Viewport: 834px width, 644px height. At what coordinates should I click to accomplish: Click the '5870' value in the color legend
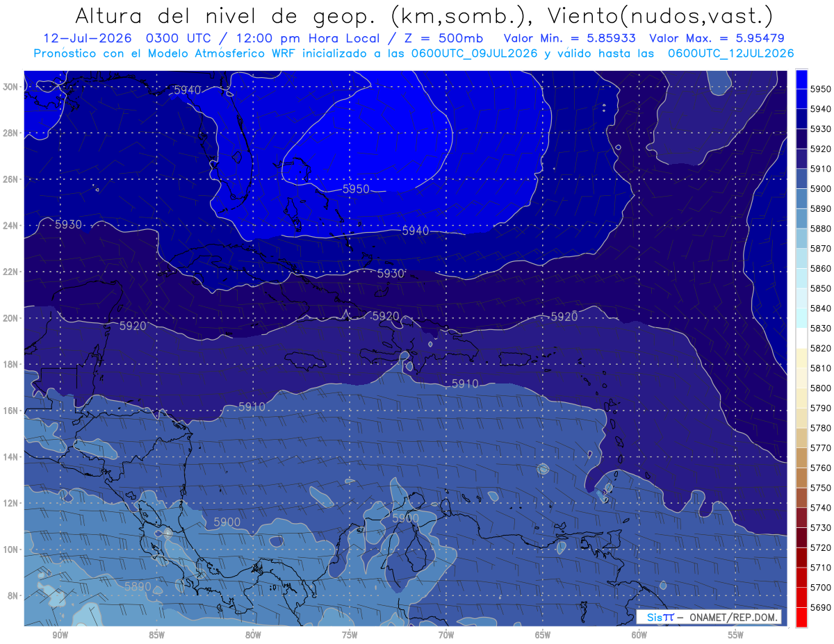tap(820, 249)
